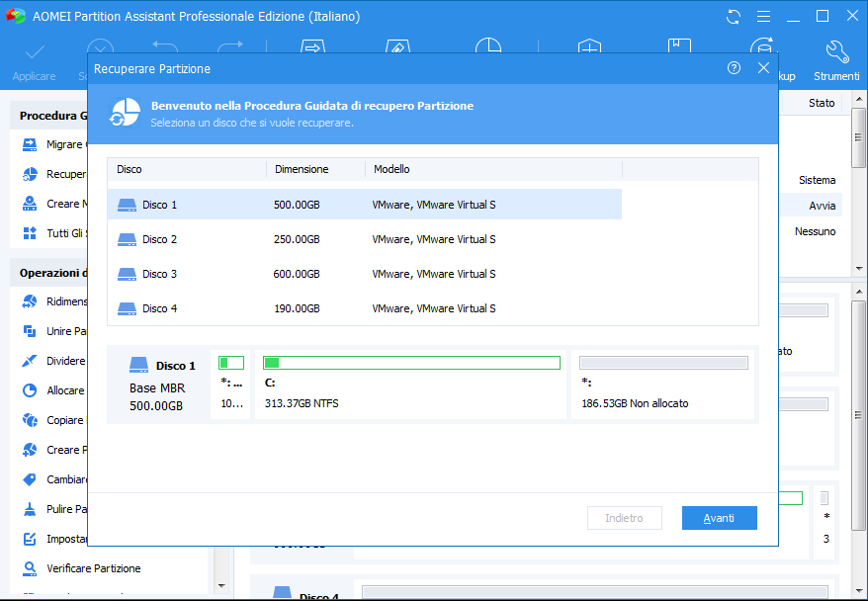Click the Tutti Gli tools icon
Screen dimensions: 868x601
[30, 233]
